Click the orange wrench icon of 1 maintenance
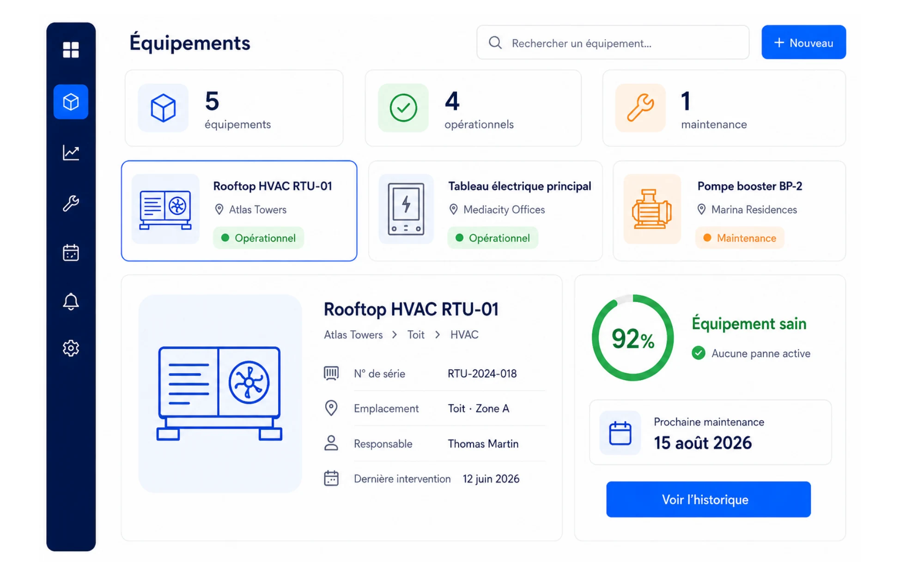The width and height of the screenshot is (924, 562). click(640, 108)
